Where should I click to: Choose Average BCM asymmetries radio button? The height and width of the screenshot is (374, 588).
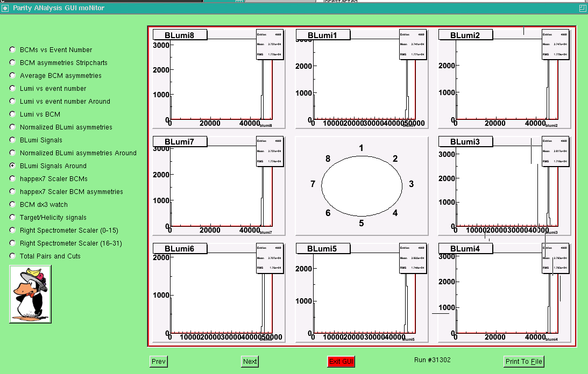13,75
